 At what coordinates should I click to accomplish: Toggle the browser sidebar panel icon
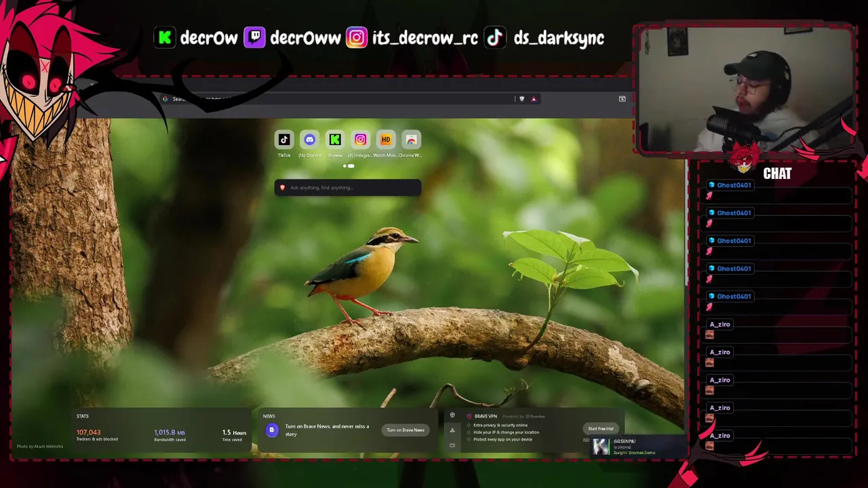[622, 99]
